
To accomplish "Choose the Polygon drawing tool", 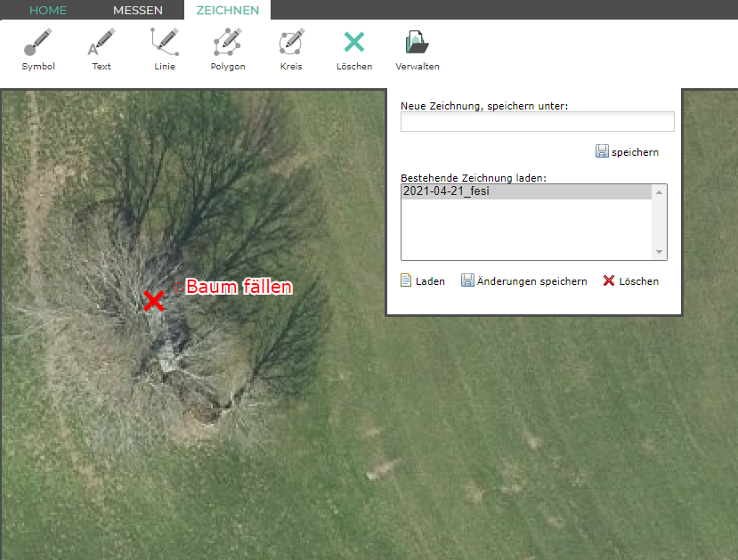I will (228, 44).
